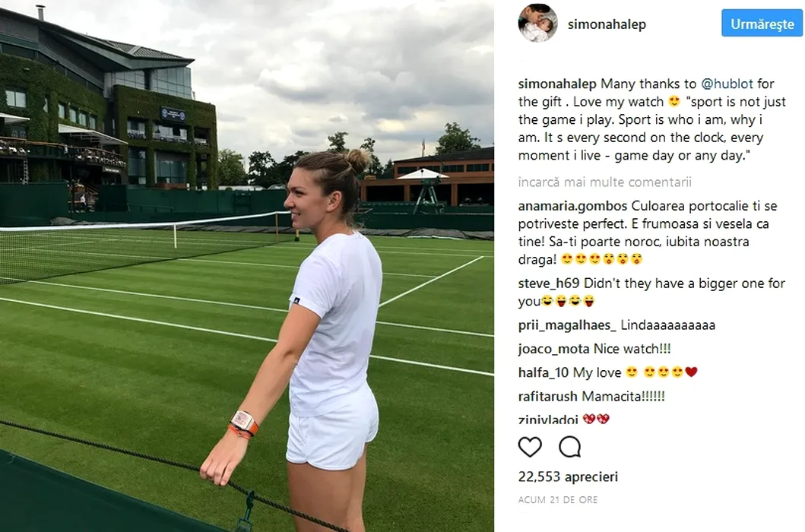This screenshot has width=805, height=532.
Task: Like the post with the heart icon
Action: pos(530,447)
